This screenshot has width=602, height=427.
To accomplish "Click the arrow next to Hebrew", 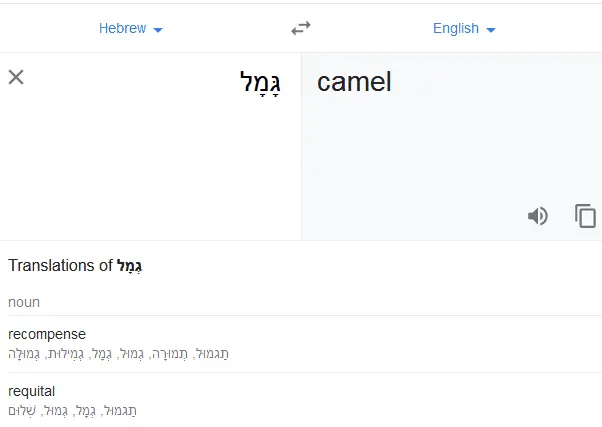I will tap(158, 30).
